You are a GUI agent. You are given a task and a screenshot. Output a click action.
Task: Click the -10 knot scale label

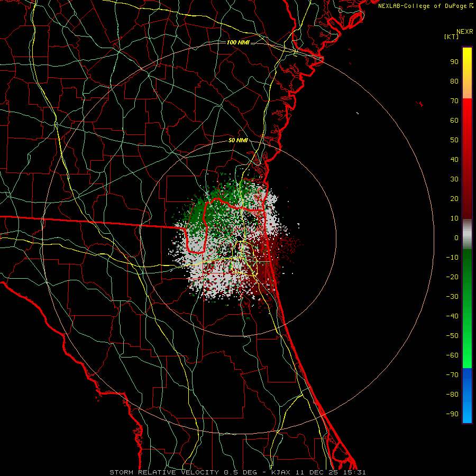[452, 258]
